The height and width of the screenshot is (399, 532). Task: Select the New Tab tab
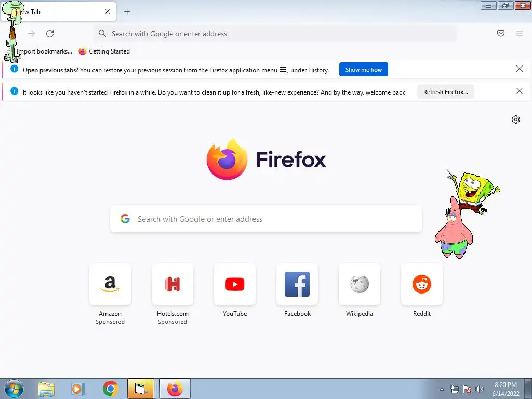[x=58, y=12]
